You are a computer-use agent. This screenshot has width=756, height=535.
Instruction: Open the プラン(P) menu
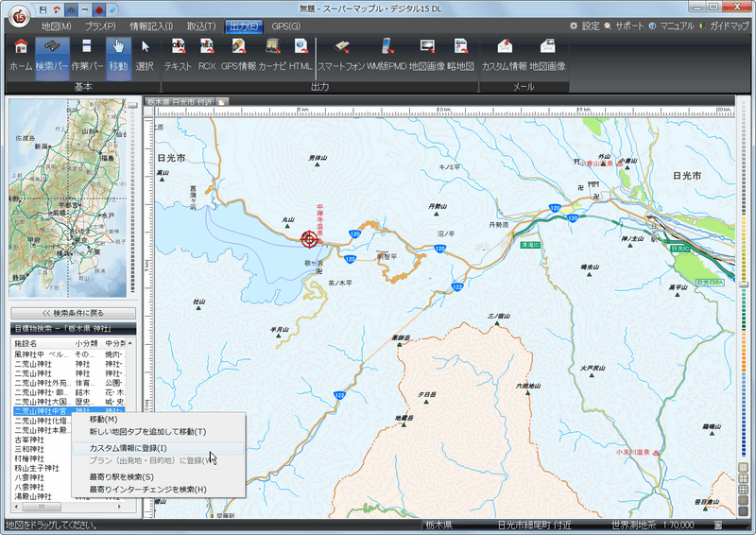100,26
